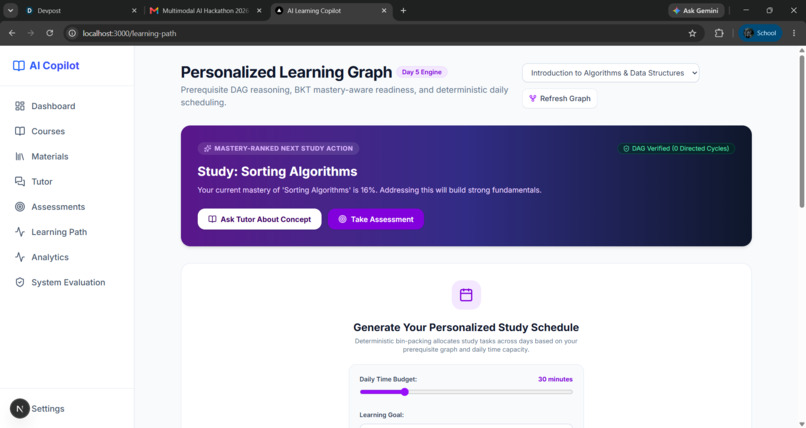Click the Analytics pulse icon in sidebar

[20, 257]
